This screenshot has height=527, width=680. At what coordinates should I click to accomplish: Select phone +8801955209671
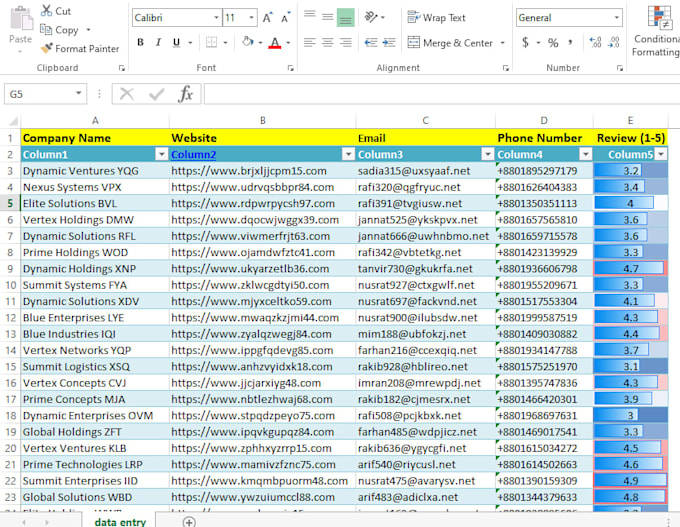[x=544, y=285]
